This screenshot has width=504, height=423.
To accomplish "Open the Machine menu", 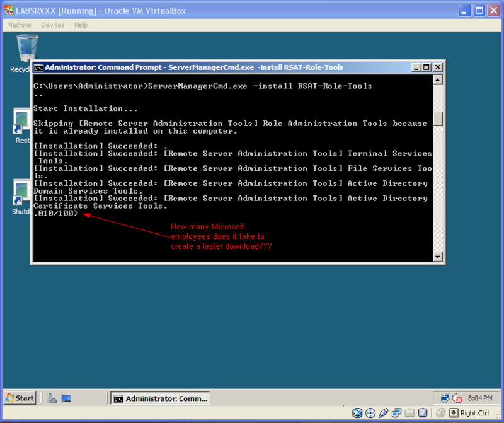I will (20, 25).
